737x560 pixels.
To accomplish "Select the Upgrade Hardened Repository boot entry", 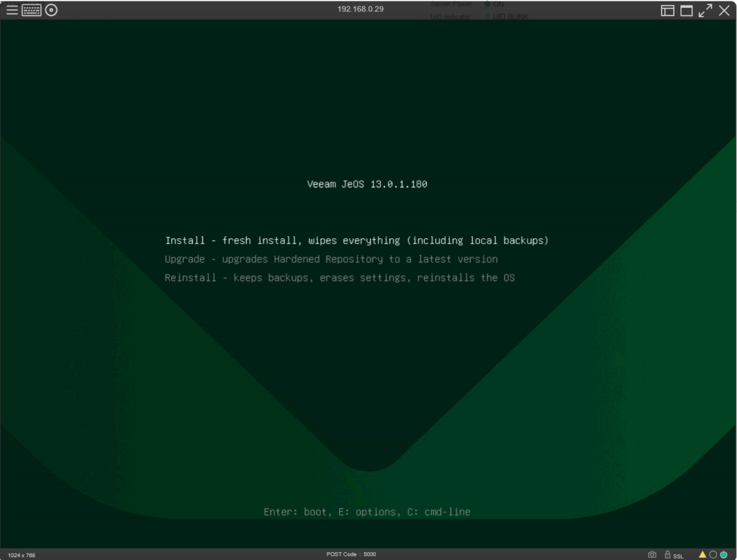I will coord(331,259).
